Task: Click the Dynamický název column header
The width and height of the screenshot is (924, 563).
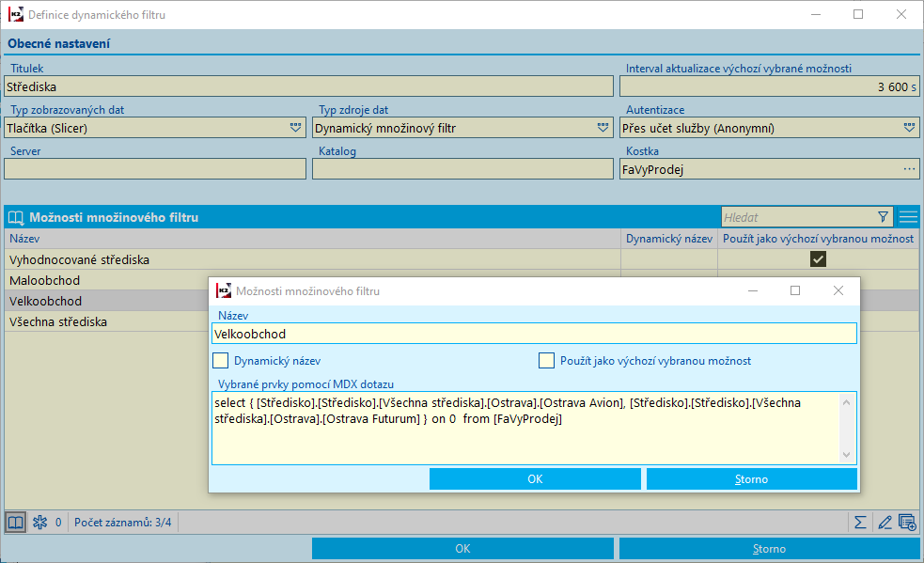Action: coord(669,238)
